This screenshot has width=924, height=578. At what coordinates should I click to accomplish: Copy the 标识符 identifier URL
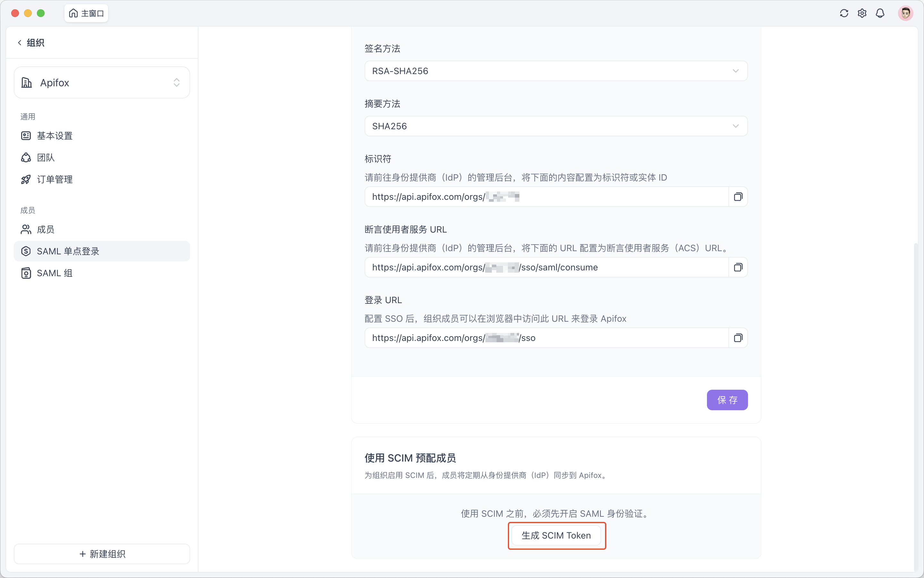coord(737,197)
